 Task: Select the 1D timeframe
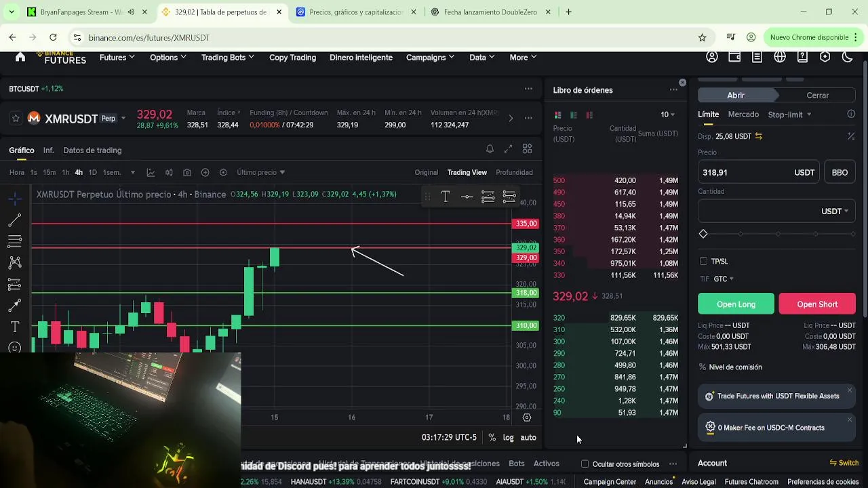pyautogui.click(x=92, y=172)
